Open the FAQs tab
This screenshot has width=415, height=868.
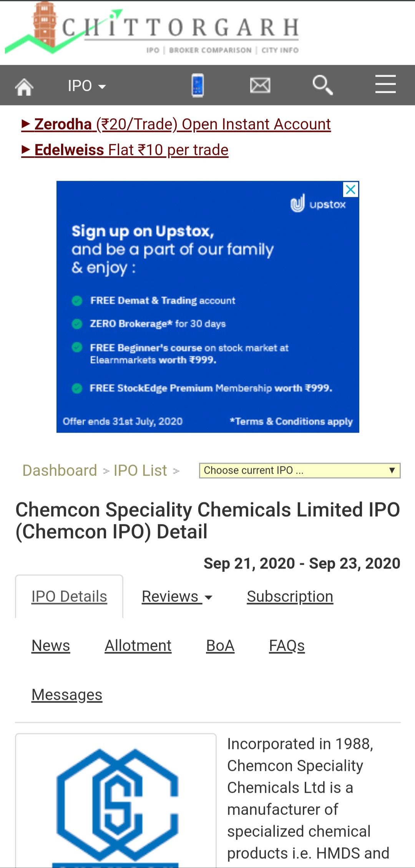pos(287,646)
